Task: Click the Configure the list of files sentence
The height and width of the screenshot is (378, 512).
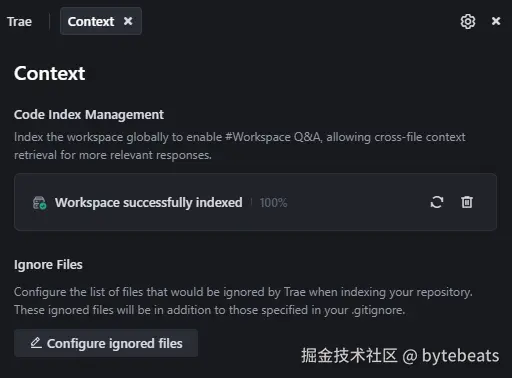Action: click(x=243, y=292)
